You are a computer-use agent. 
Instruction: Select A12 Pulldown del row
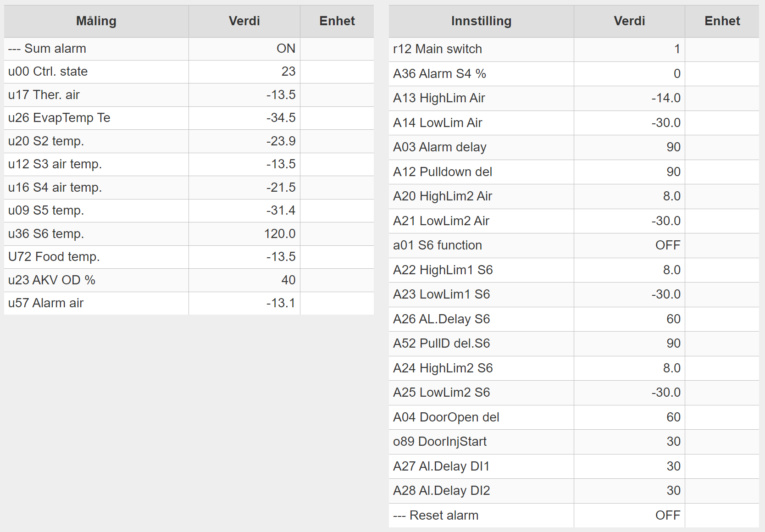click(574, 172)
